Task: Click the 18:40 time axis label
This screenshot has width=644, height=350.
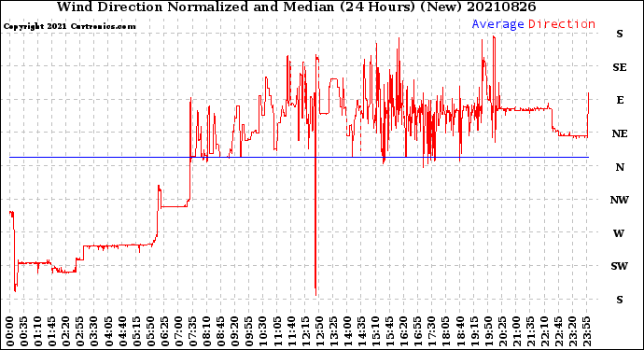Action: click(459, 331)
